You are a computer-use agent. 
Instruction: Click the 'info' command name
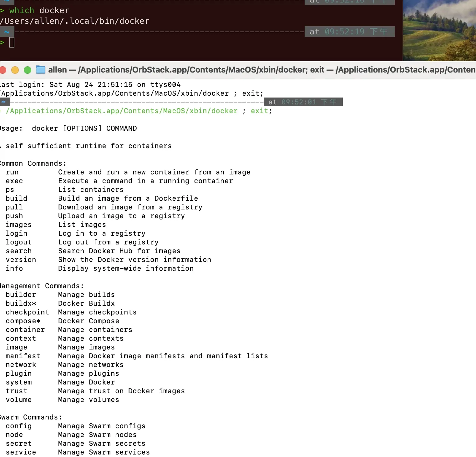14,269
